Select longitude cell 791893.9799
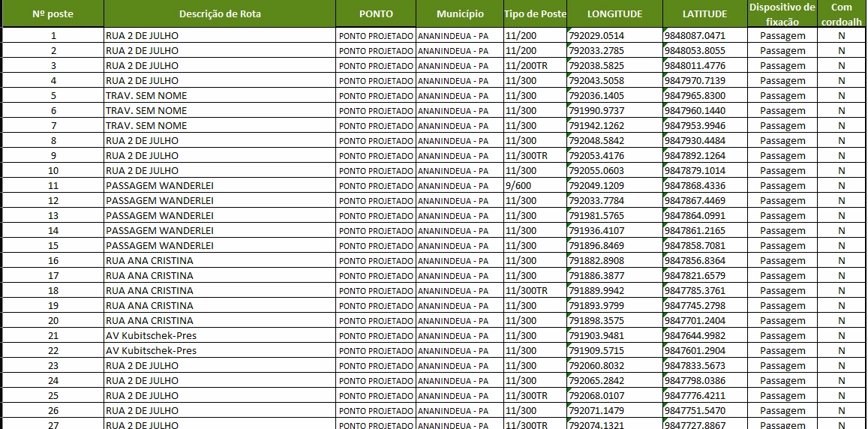 (x=615, y=305)
